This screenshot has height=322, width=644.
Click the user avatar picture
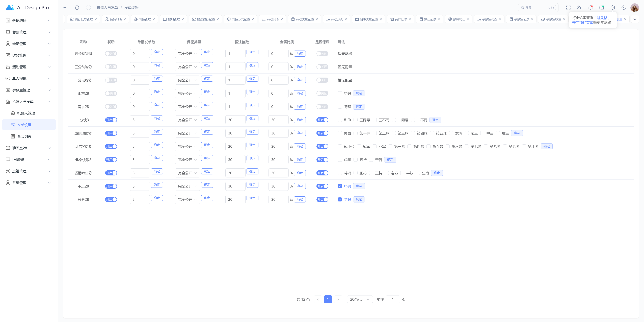[634, 8]
